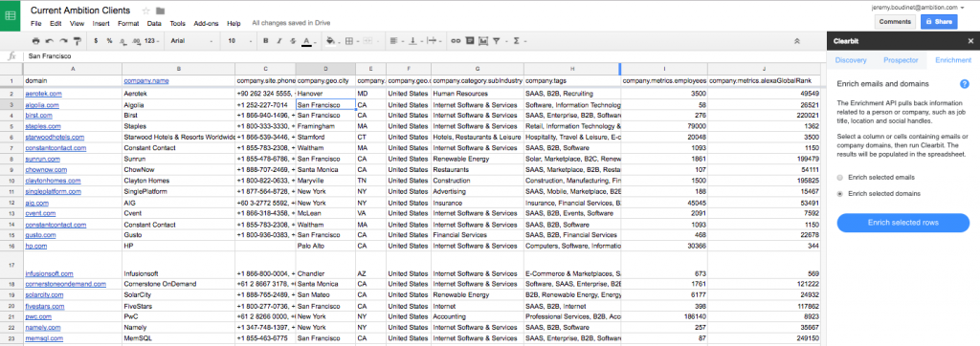Click the Enrich selected rows button
The image size is (980, 346).
(x=903, y=223)
